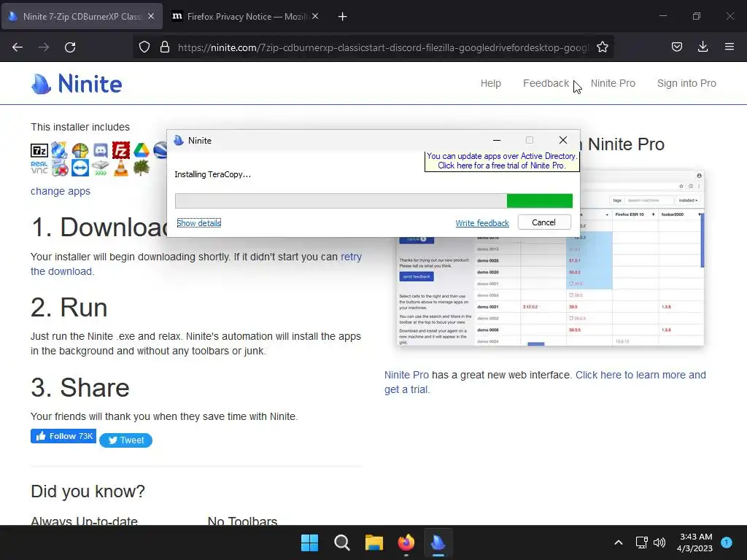Click the WinDirStat tree icon
The image size is (747, 560).
tap(142, 168)
